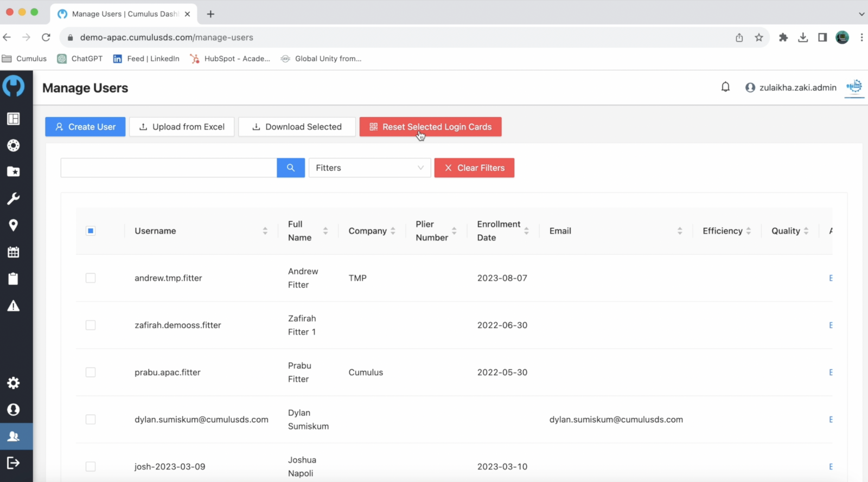Click the logout icon in sidebar
Viewport: 868px width, 482px height.
pos(14,462)
